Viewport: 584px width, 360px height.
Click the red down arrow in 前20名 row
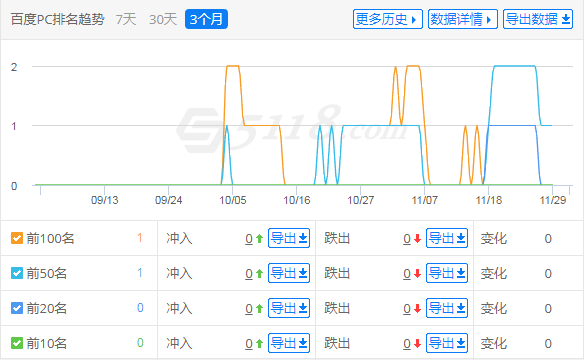point(418,309)
